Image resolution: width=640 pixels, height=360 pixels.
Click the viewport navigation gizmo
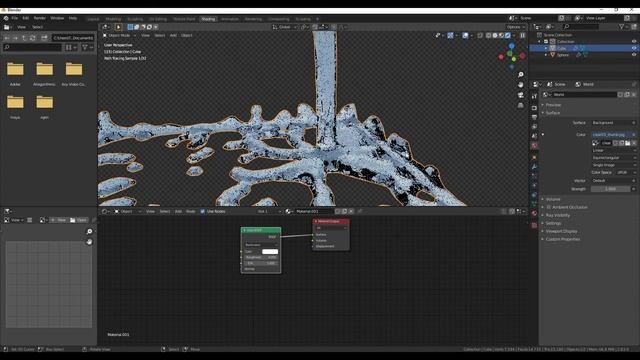click(x=512, y=56)
